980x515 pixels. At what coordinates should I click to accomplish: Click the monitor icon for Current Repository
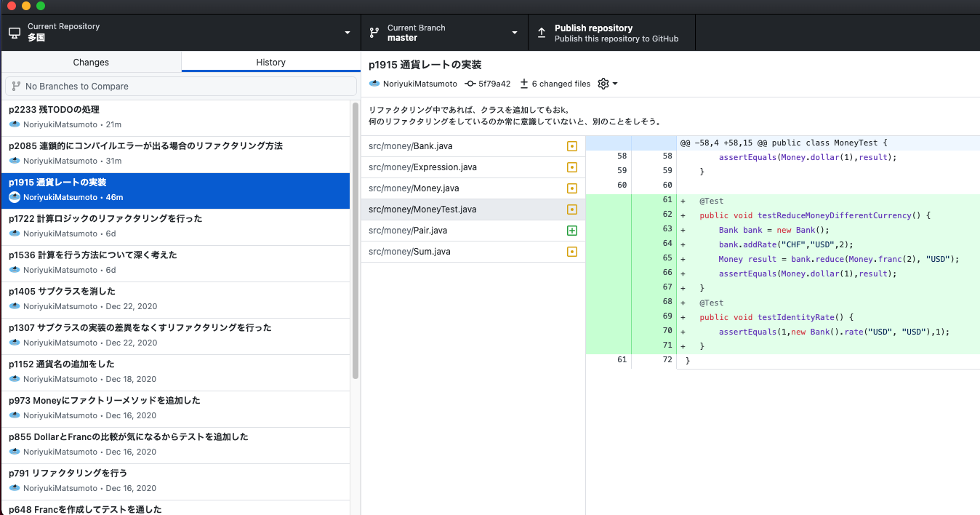pyautogui.click(x=15, y=33)
